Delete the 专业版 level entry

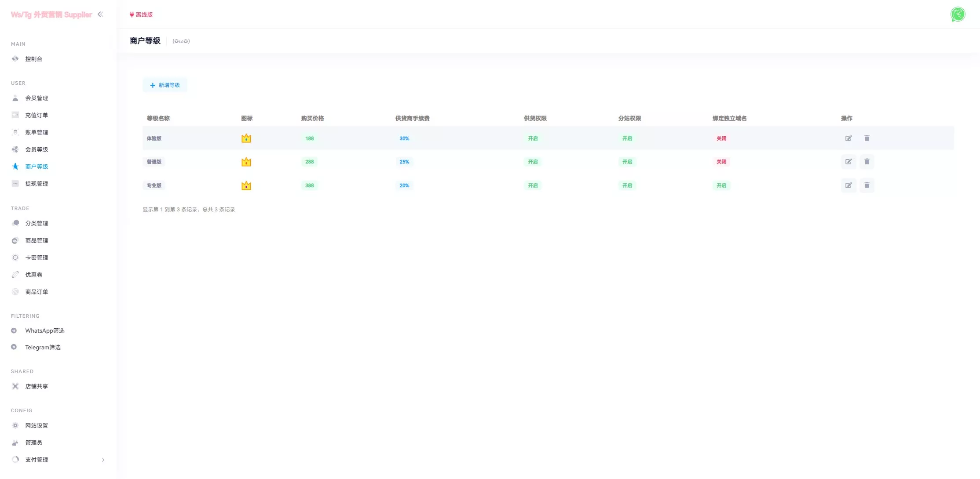pos(867,185)
